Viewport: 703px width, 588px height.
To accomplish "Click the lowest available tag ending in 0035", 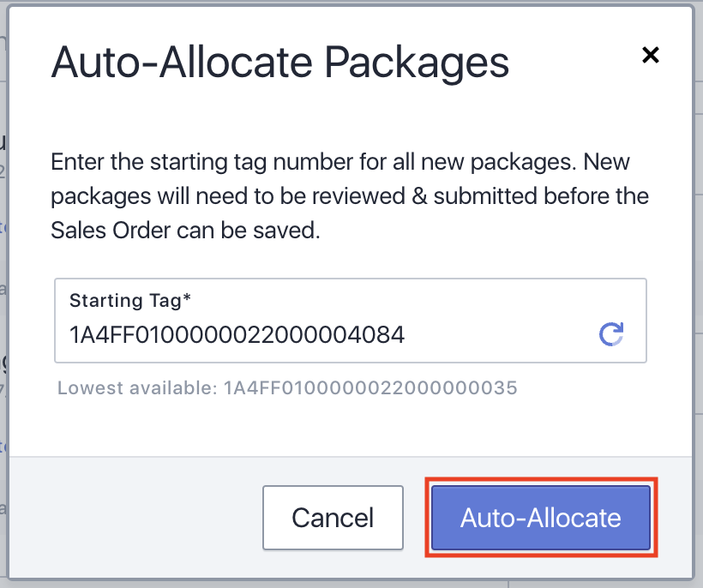I will point(370,388).
